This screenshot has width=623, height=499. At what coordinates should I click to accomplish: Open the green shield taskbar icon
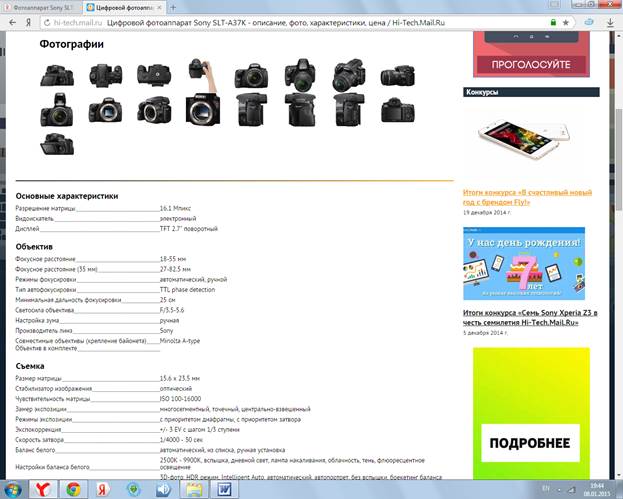134,489
